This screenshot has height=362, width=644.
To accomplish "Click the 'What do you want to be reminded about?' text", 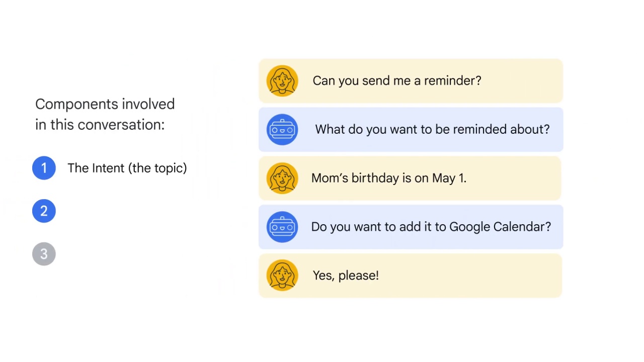I will [432, 130].
